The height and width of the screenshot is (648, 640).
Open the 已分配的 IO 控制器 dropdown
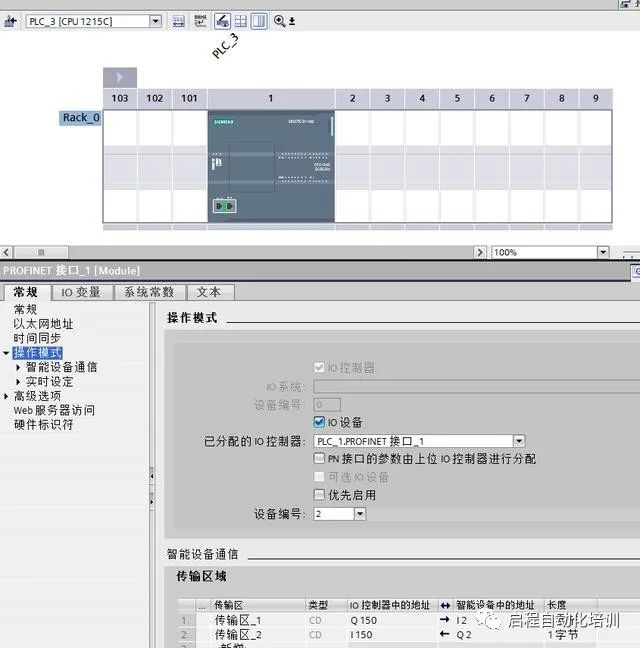click(519, 441)
